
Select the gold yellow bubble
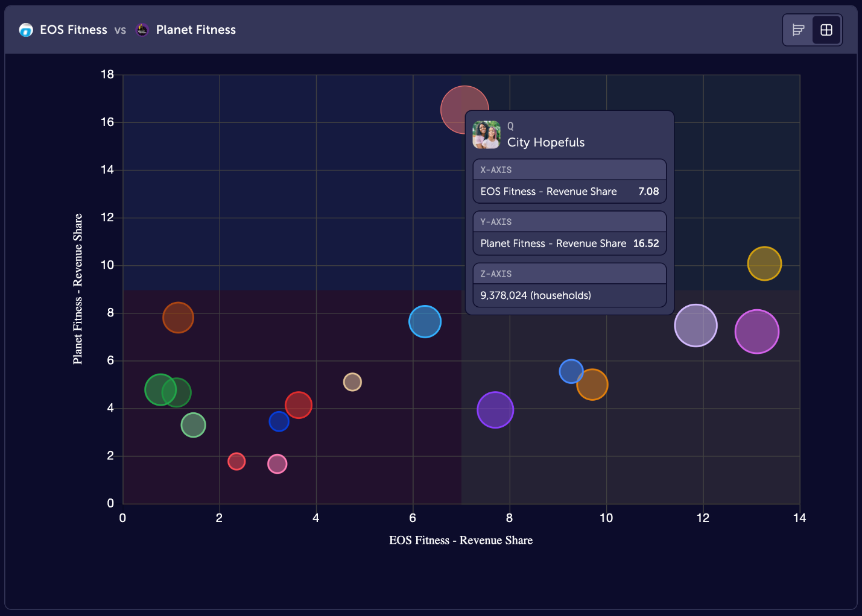764,264
